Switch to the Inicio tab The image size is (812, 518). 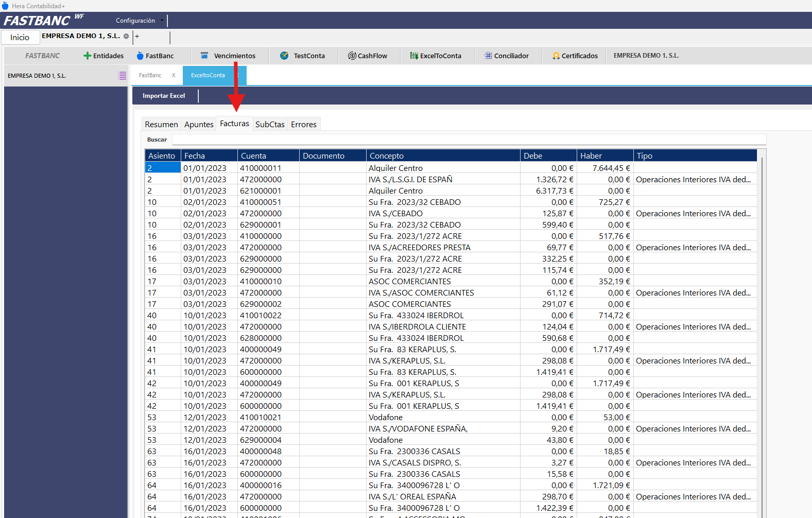point(20,37)
